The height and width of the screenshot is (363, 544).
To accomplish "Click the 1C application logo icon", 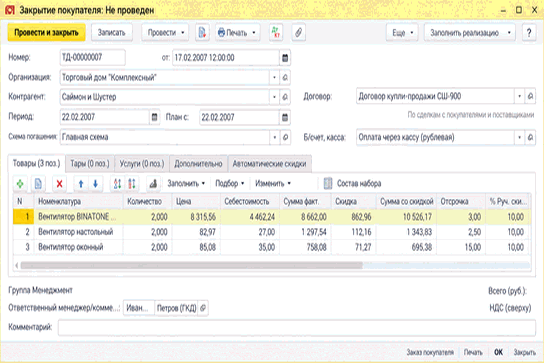I will click(9, 10).
